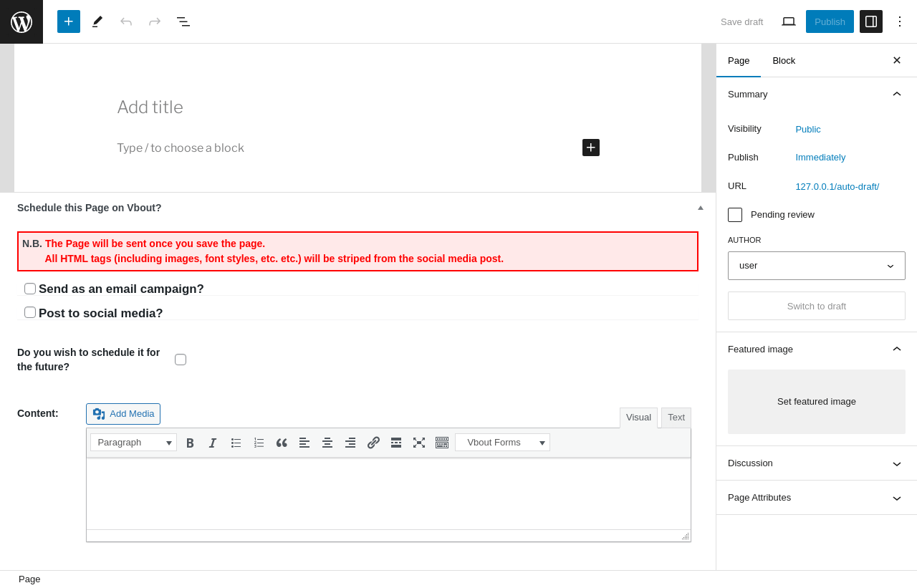Image resolution: width=917 pixels, height=588 pixels.
Task: Click the Add Media button
Action: click(123, 414)
